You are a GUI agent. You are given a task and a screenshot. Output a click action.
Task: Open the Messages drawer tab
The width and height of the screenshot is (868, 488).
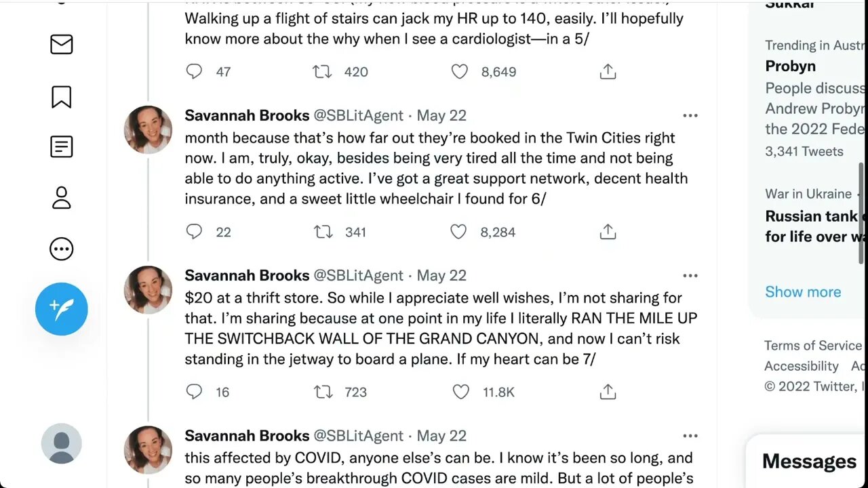click(x=809, y=462)
